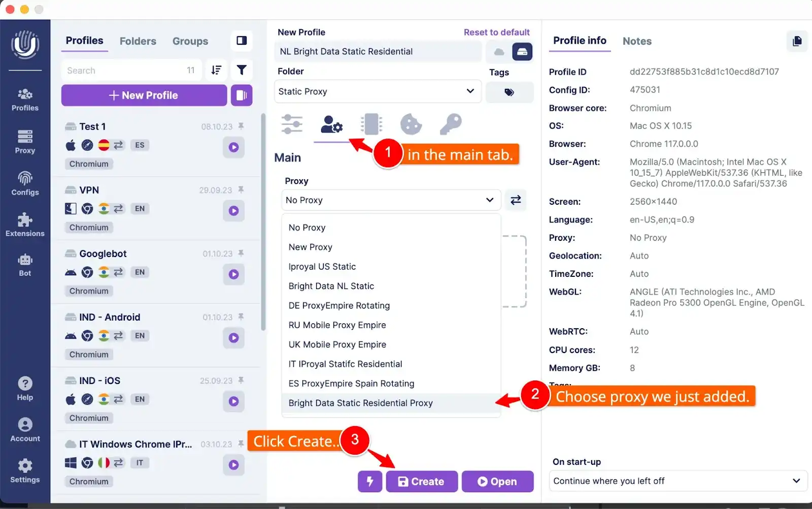This screenshot has width=812, height=509.
Task: Click the Create button
Action: (x=422, y=482)
